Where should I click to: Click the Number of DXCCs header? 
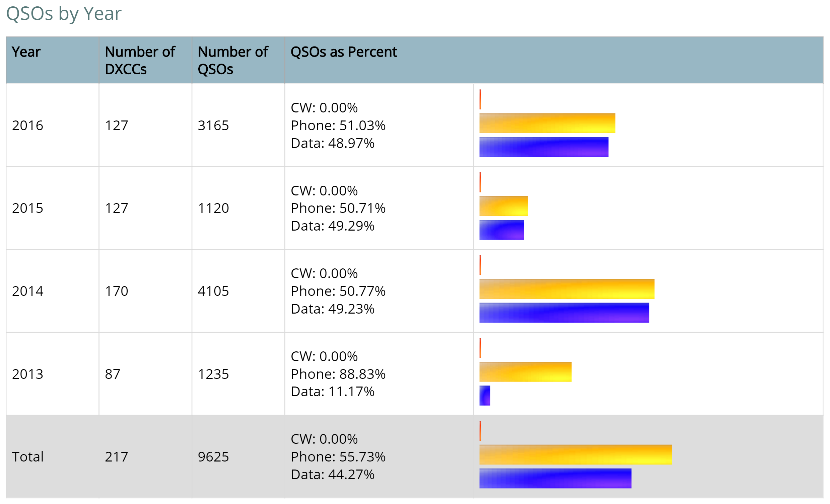140,61
